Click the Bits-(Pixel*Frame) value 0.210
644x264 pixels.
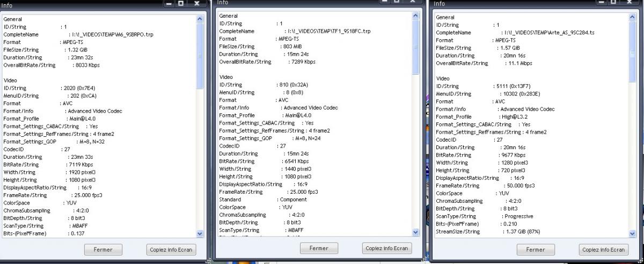(509, 224)
